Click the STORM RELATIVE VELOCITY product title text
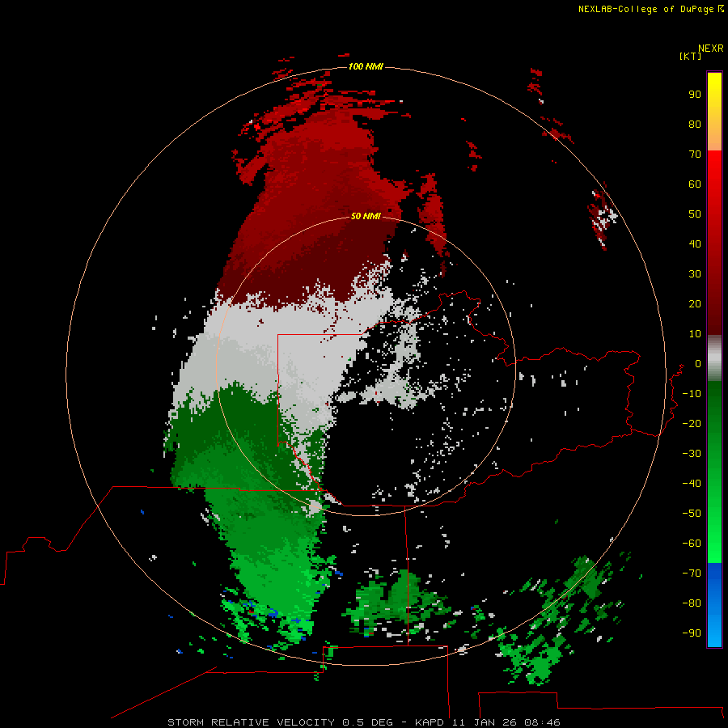The width and height of the screenshot is (728, 728). pos(251,722)
